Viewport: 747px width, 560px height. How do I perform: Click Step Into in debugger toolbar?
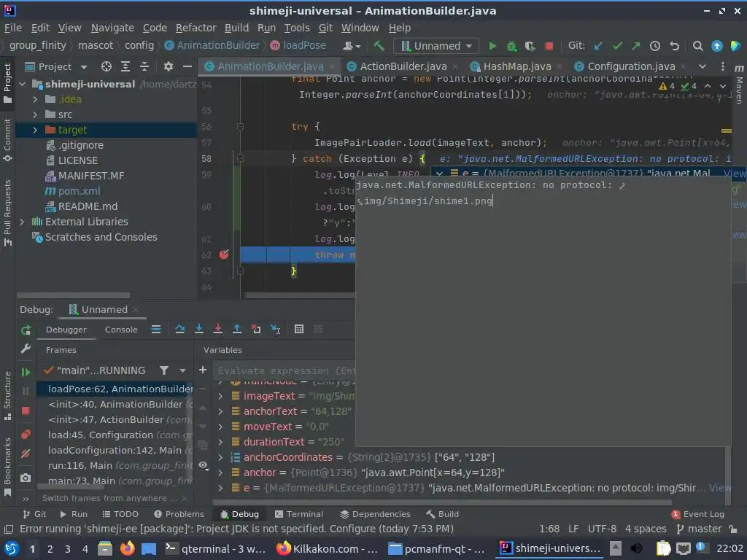[199, 329]
